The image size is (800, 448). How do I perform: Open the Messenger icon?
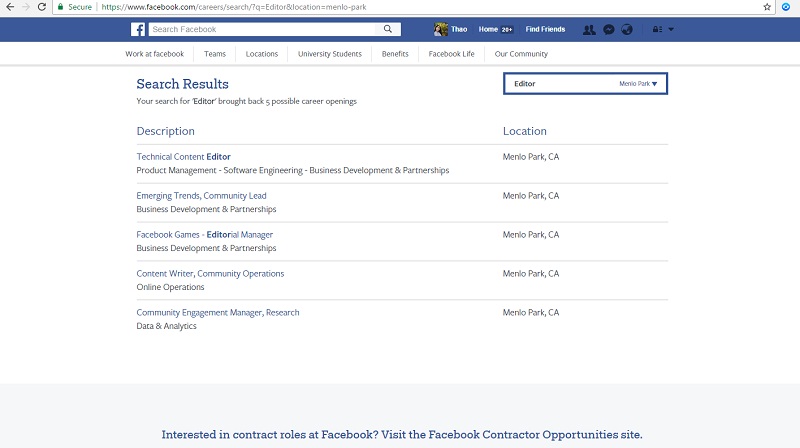(609, 30)
